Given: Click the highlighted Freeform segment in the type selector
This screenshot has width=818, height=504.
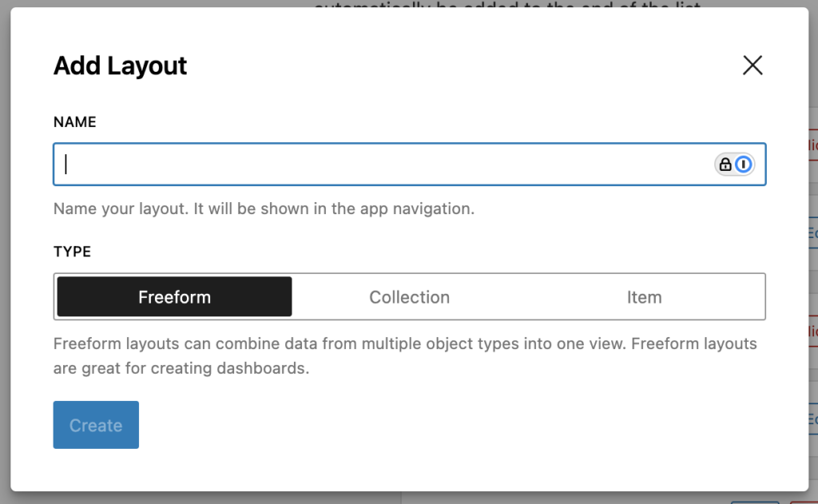Looking at the screenshot, I should coord(173,296).
